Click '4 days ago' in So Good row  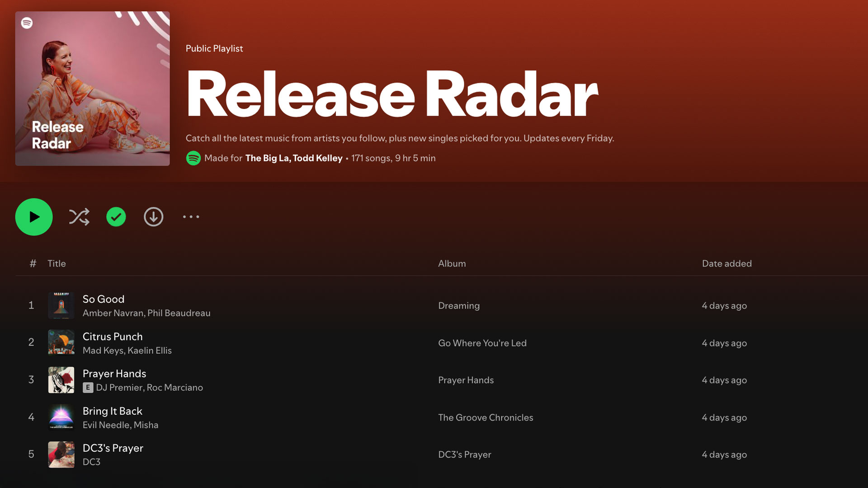click(x=724, y=306)
